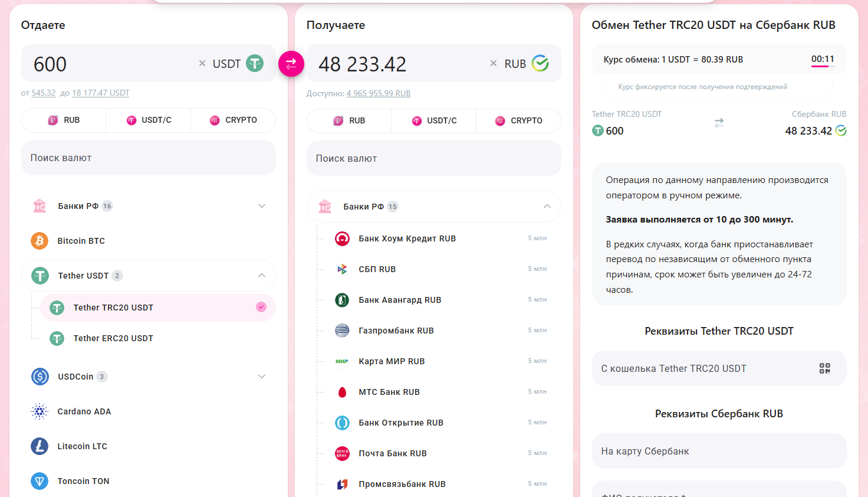Focus the На карту Сбербанк field
This screenshot has width=868, height=497.
pyautogui.click(x=719, y=451)
